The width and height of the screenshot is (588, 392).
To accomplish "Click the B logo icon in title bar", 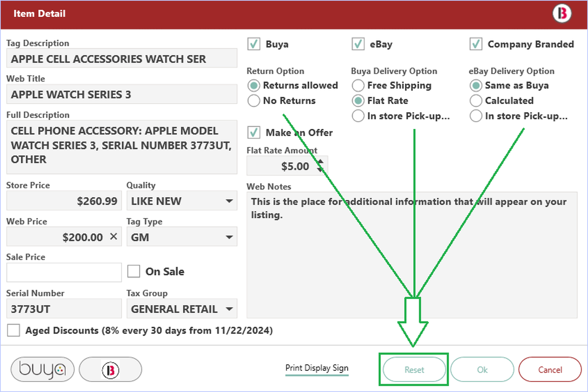I will click(562, 13).
